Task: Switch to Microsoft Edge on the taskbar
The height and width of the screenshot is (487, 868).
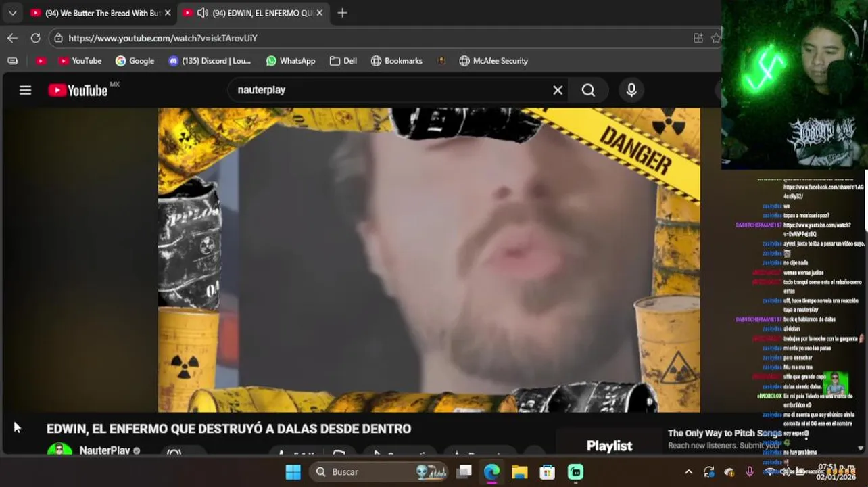Action: (491, 471)
